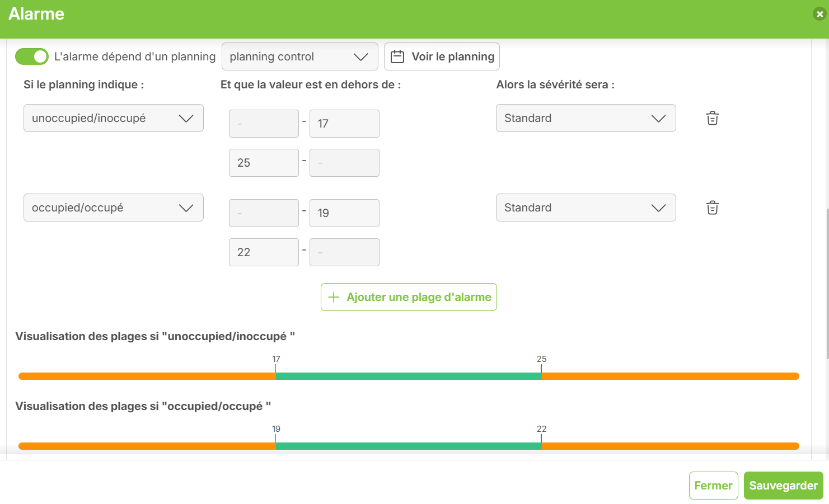
Task: Close the Alarme dialog with the X icon
Action: pyautogui.click(x=819, y=13)
